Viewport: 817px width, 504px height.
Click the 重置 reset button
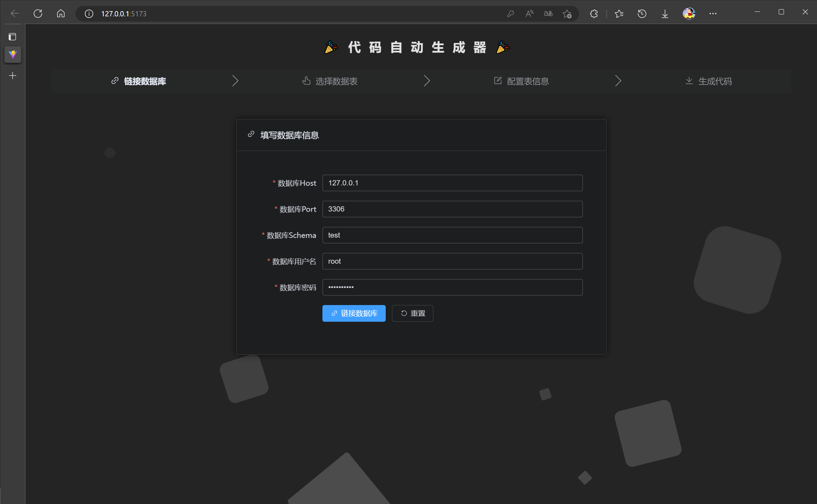pos(412,313)
